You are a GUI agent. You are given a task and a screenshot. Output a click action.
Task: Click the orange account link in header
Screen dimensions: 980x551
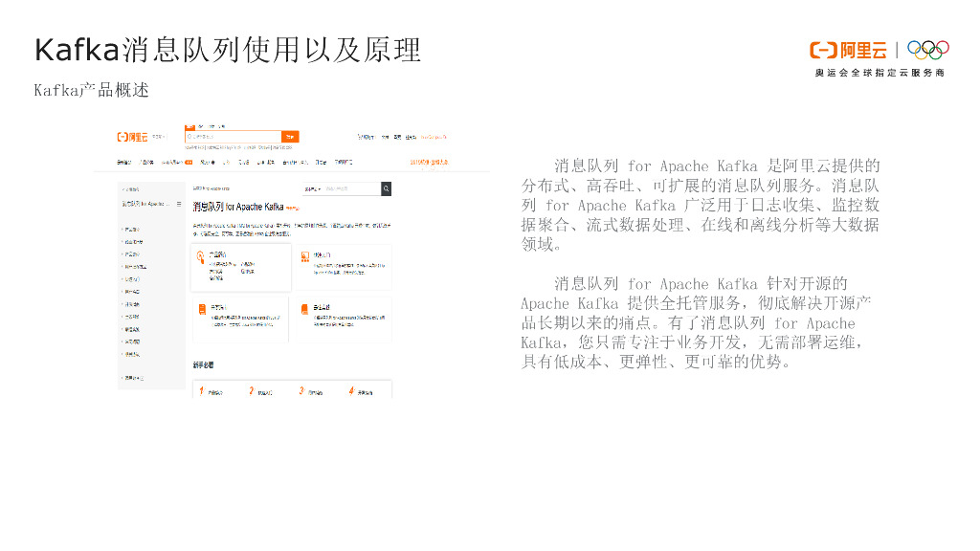coord(434,137)
